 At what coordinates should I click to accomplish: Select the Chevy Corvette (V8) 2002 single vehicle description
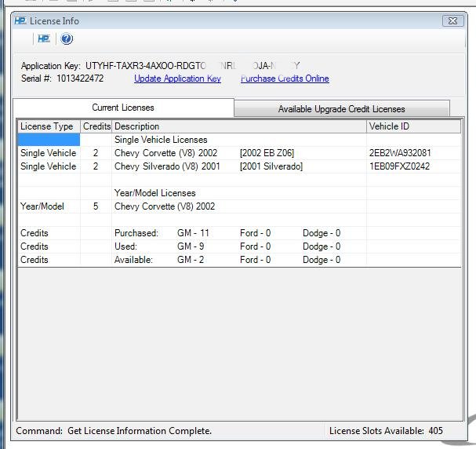pos(165,153)
